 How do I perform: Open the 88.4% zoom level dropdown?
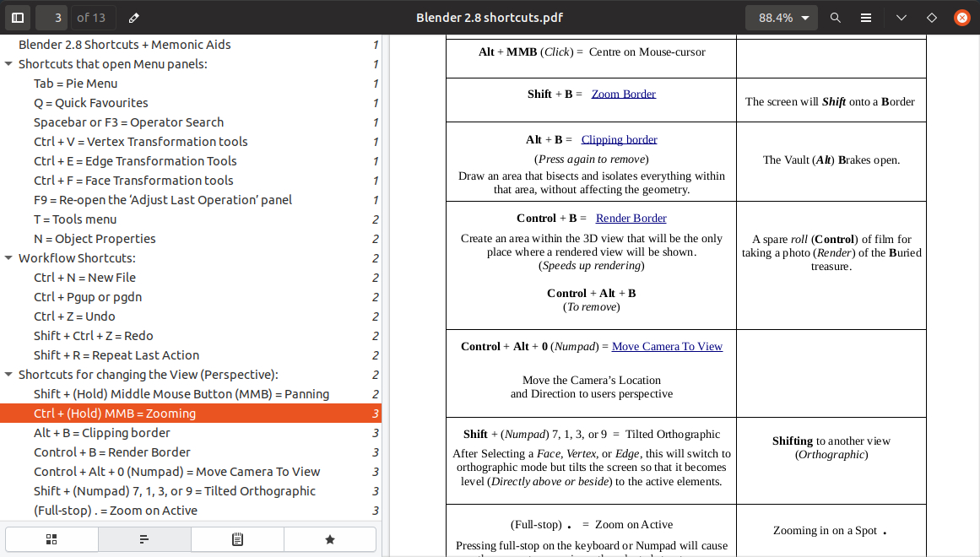(x=783, y=18)
